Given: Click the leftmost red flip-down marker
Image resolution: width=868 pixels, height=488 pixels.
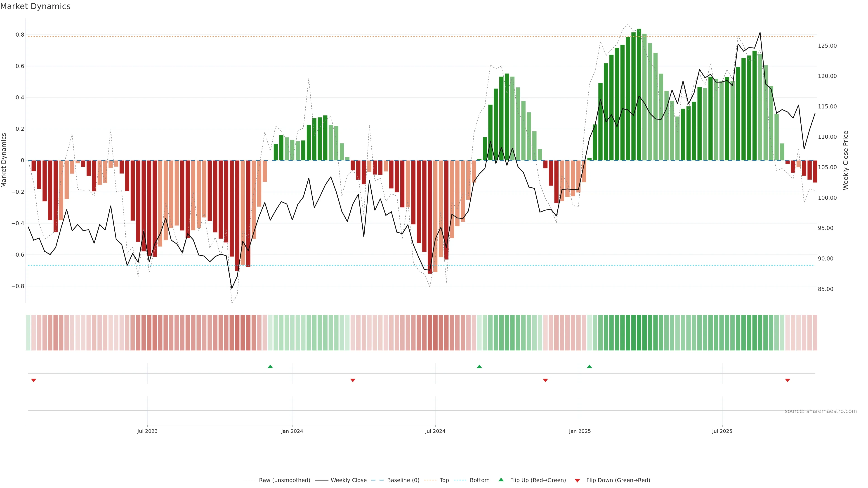Looking at the screenshot, I should tap(34, 380).
